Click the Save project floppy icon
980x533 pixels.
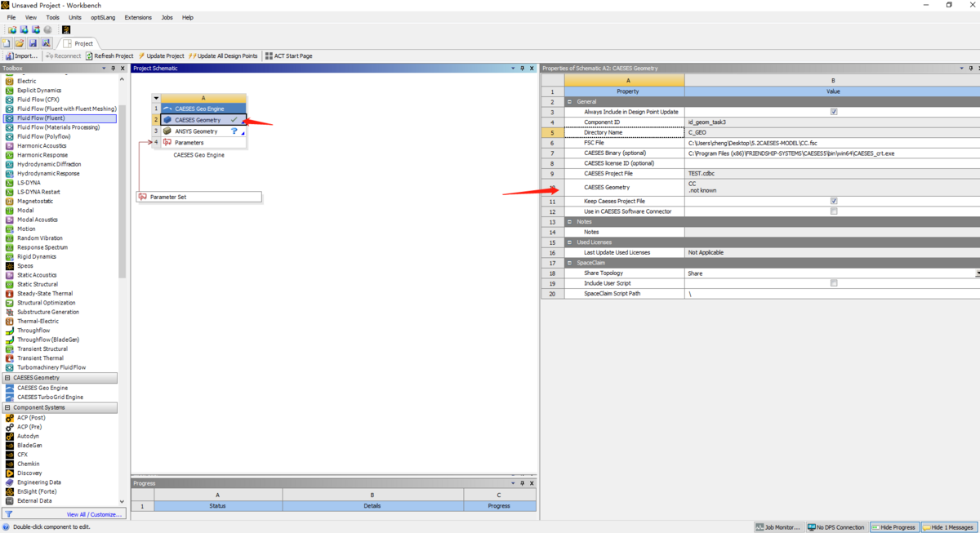coord(33,43)
